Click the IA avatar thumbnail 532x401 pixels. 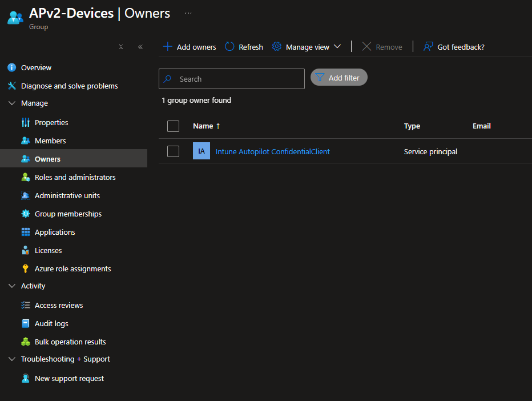201,151
